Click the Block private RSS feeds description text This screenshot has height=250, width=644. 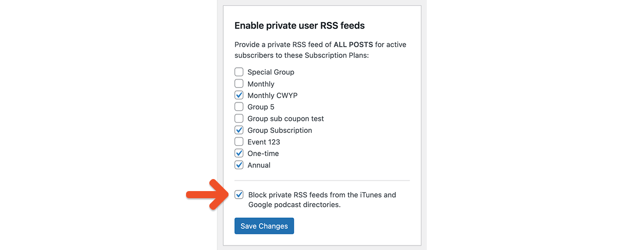click(322, 200)
